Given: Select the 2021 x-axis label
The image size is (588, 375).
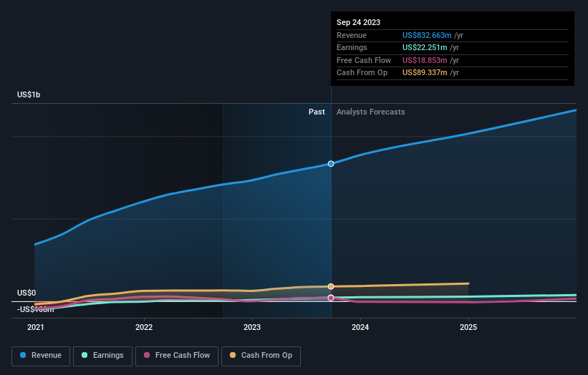Looking at the screenshot, I should click(x=36, y=328).
